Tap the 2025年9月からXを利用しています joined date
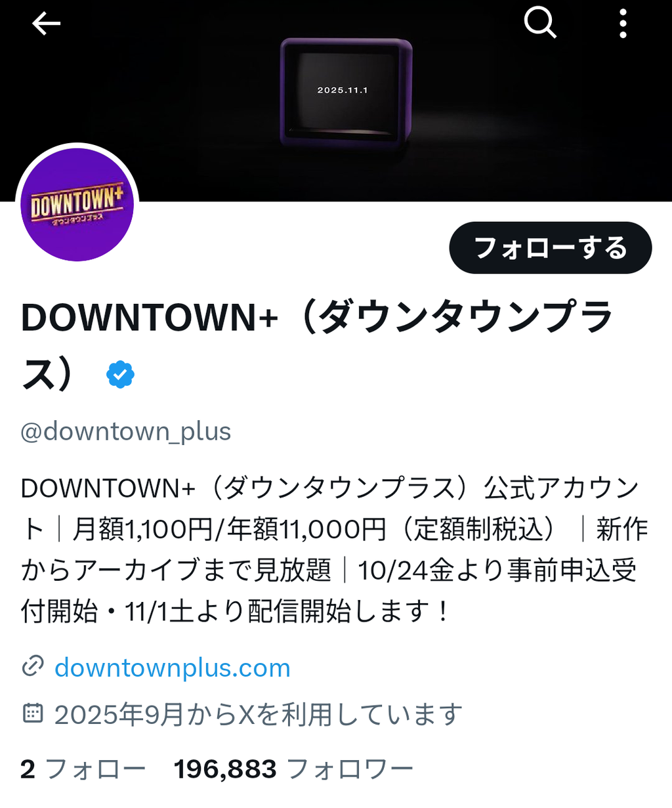The width and height of the screenshot is (672, 808). [259, 713]
